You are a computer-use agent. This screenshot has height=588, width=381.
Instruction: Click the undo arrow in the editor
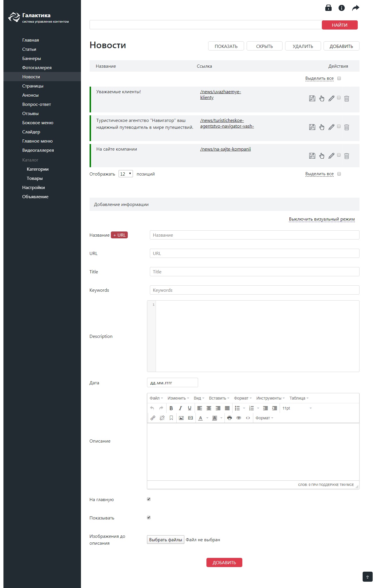pos(152,408)
